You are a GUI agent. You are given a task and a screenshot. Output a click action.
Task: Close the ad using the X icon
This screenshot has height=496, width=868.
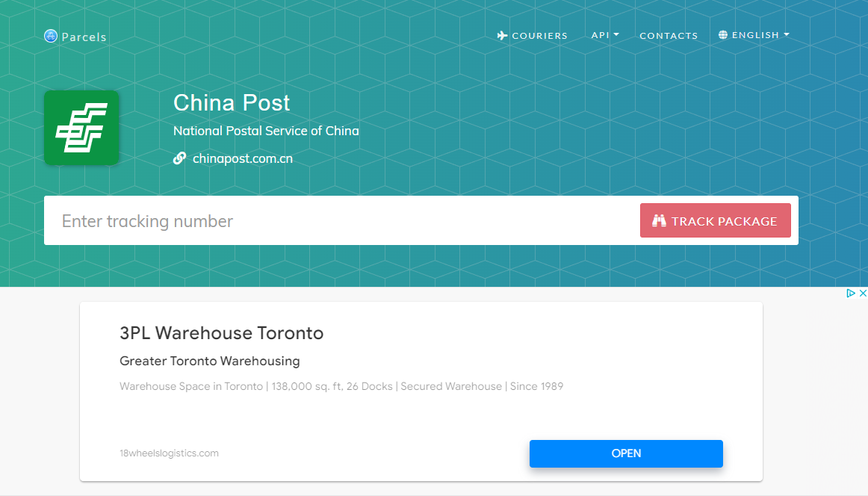pyautogui.click(x=862, y=294)
